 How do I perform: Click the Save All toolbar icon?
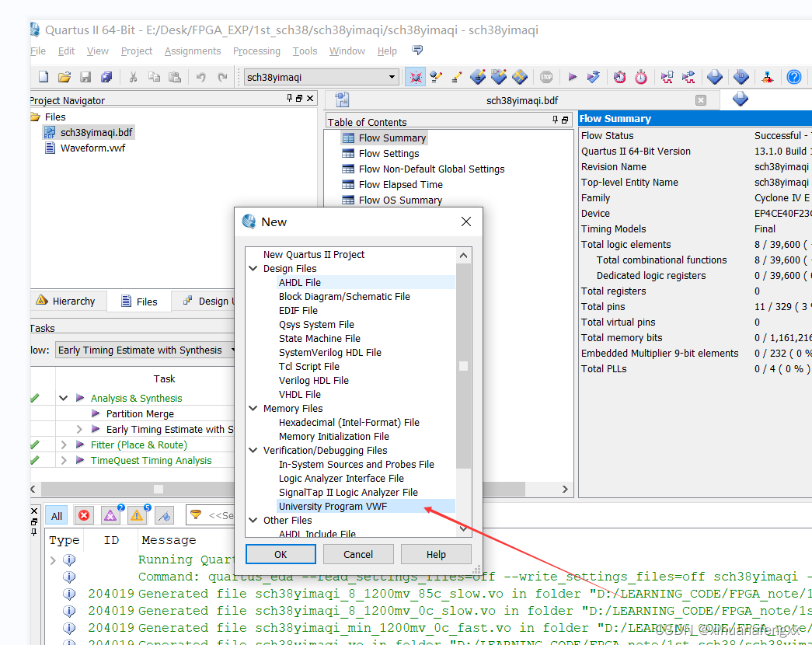pos(106,77)
